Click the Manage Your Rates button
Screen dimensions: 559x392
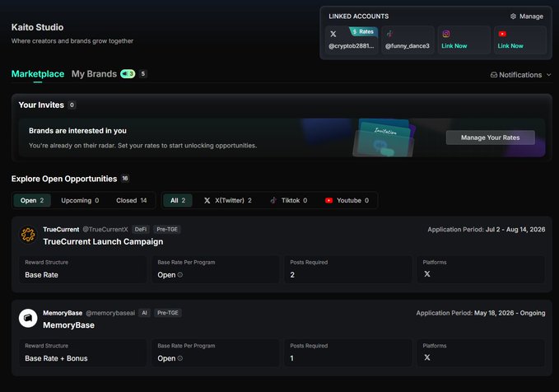coord(490,138)
